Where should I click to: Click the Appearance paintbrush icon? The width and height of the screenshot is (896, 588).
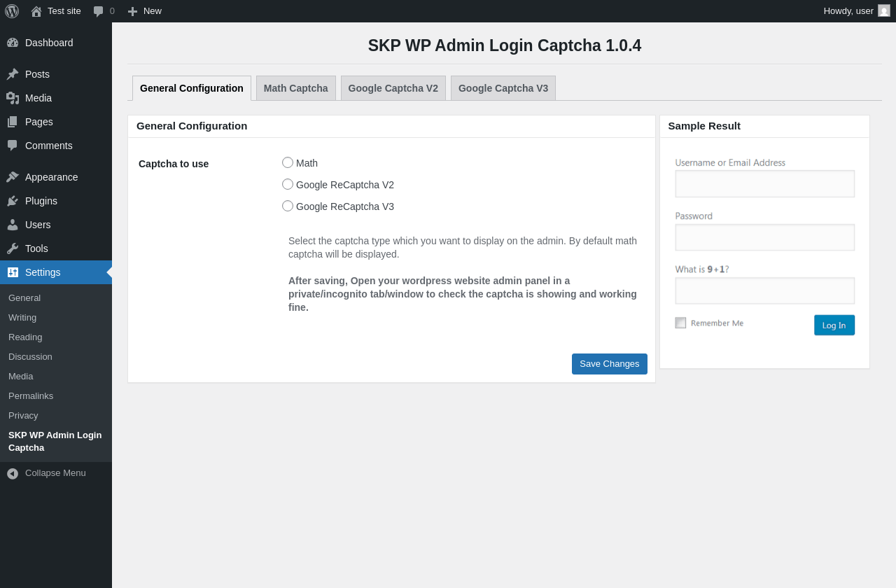13,177
